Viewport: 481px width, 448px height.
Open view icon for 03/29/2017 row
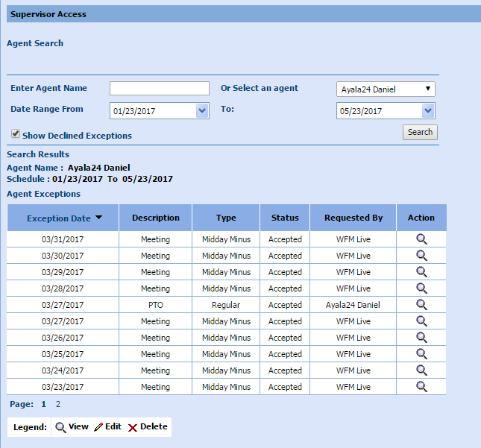pyautogui.click(x=421, y=272)
